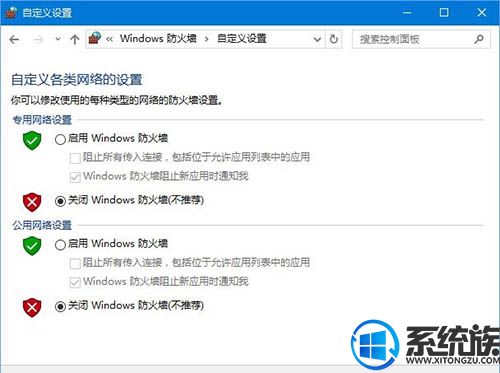Screen dimensions: 500x373
Task: Minimize the 自定义设置 window
Action: (x=407, y=13)
